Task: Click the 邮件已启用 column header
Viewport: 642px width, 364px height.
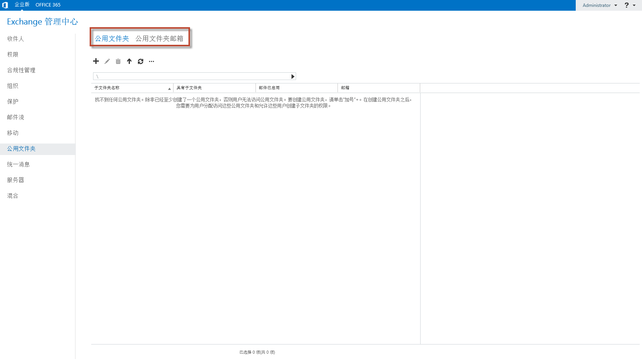Action: coord(296,88)
